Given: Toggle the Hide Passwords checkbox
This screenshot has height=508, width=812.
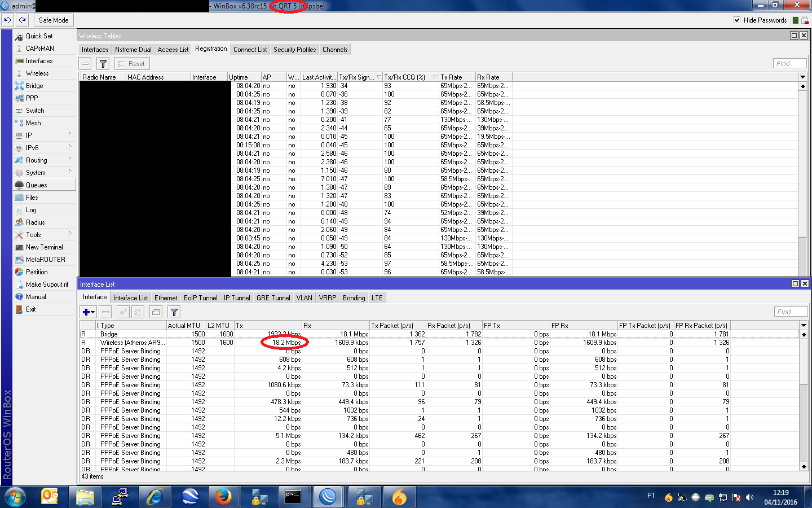Looking at the screenshot, I should click(x=737, y=20).
